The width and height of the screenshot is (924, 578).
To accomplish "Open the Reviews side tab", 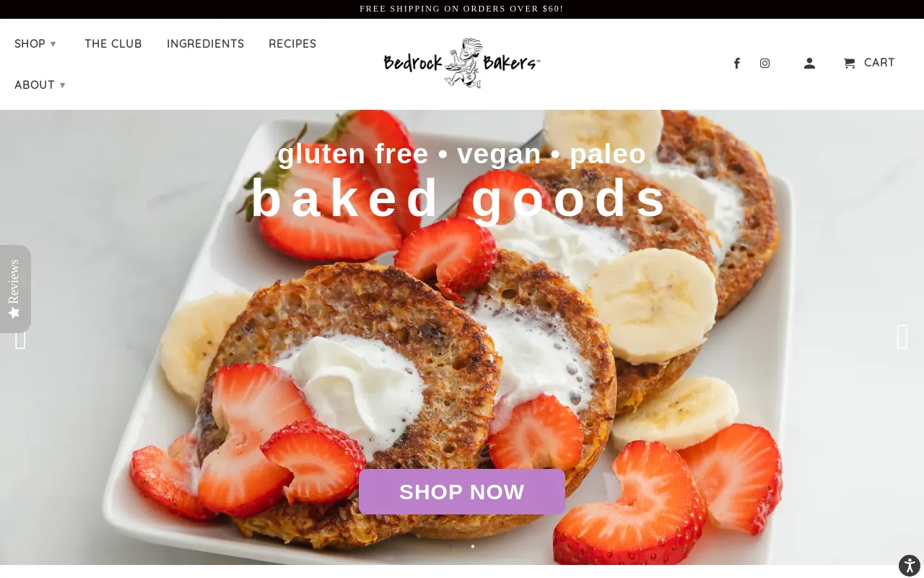I will [15, 289].
